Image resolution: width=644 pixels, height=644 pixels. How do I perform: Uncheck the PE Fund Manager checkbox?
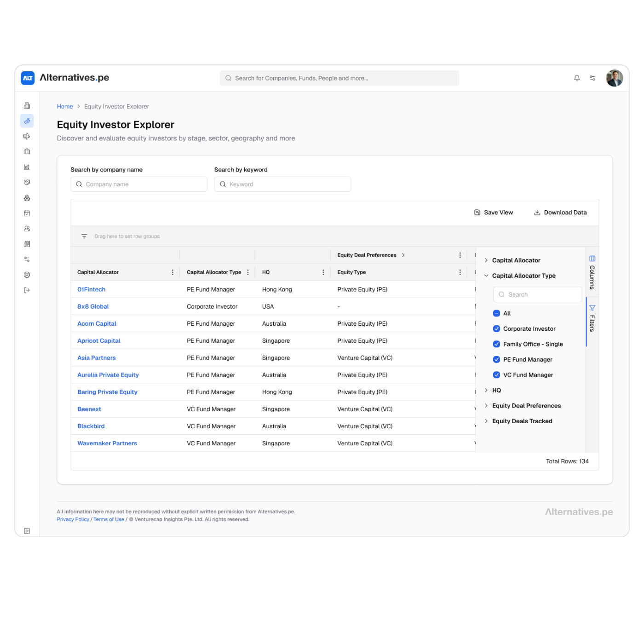[x=497, y=360]
